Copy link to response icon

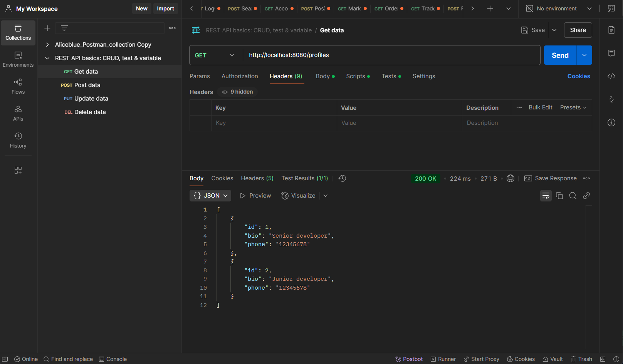tap(586, 196)
